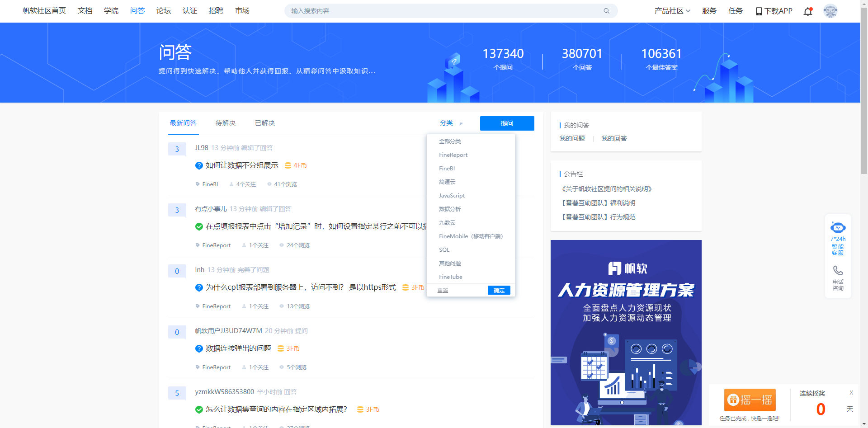868x428 pixels.
Task: Open 招聘 in top navigation
Action: coord(216,11)
